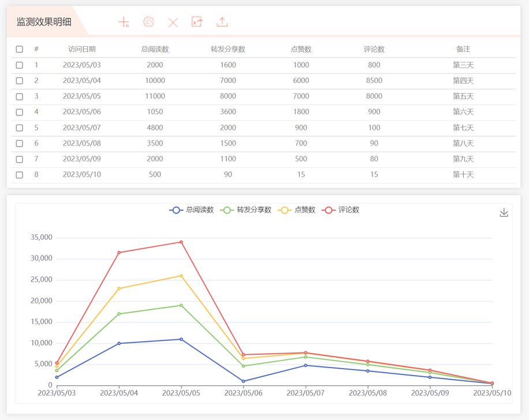Viewport: 529px width, 420px height.
Task: Click the 4800 total reads cell
Action: pos(155,127)
